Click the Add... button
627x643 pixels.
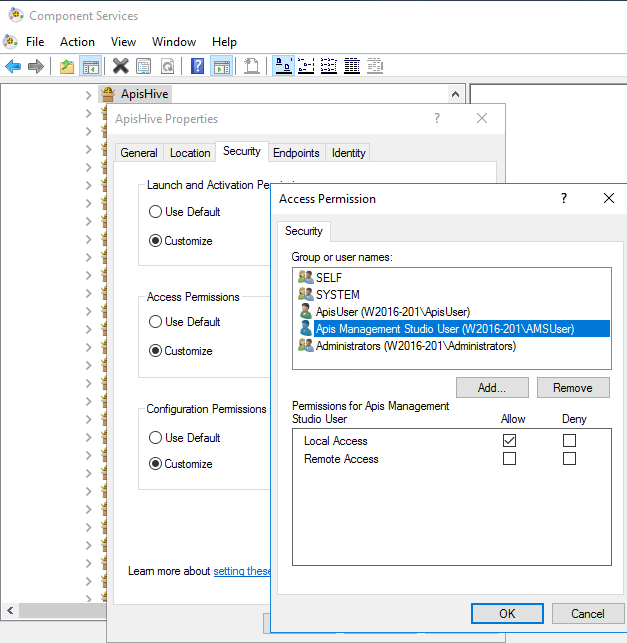[x=491, y=388]
